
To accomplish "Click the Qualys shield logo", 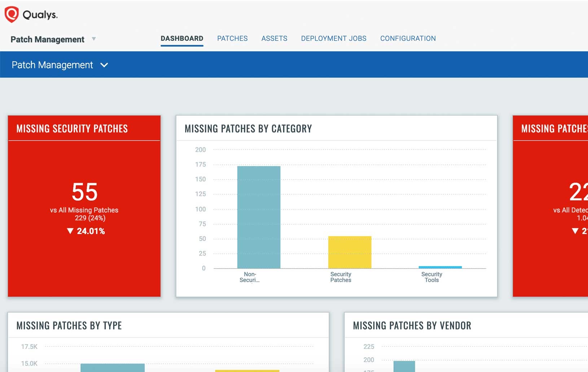I will 12,14.
